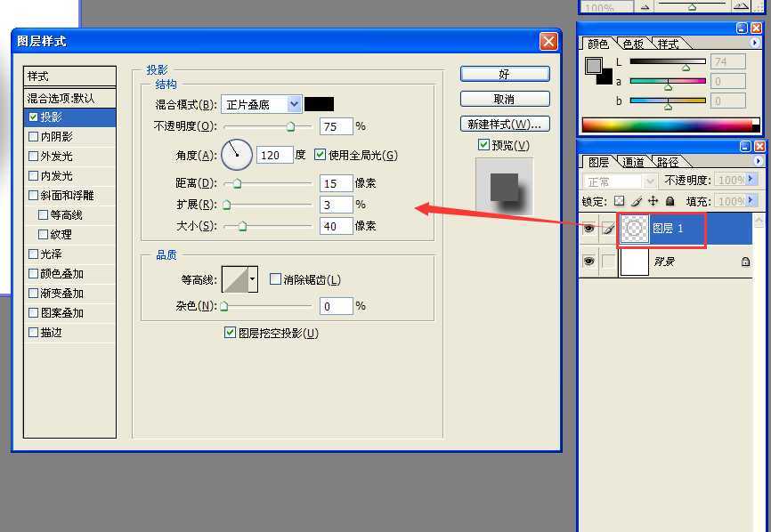Expand the 等高线 contour picker arrow
The height and width of the screenshot is (532, 771).
pyautogui.click(x=253, y=279)
